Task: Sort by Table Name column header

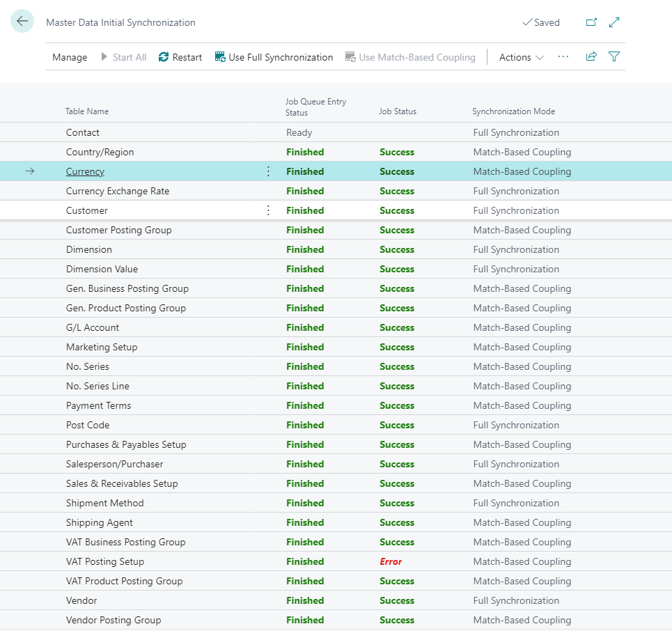Action: coord(87,111)
